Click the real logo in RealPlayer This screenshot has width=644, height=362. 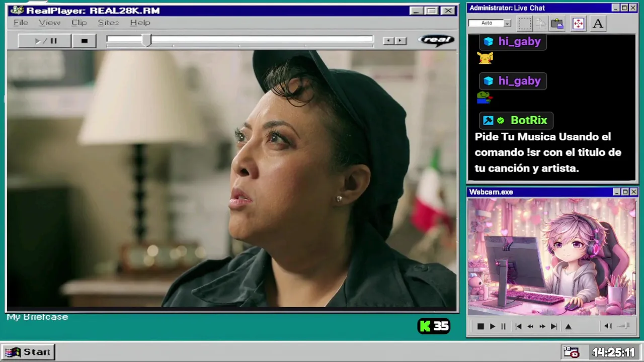tap(436, 40)
